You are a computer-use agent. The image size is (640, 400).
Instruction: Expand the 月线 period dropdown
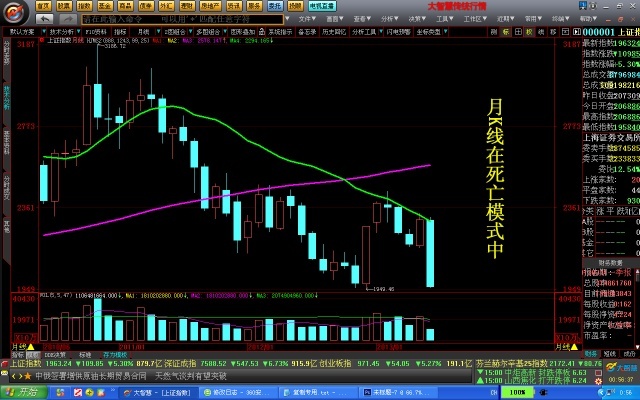(158, 31)
